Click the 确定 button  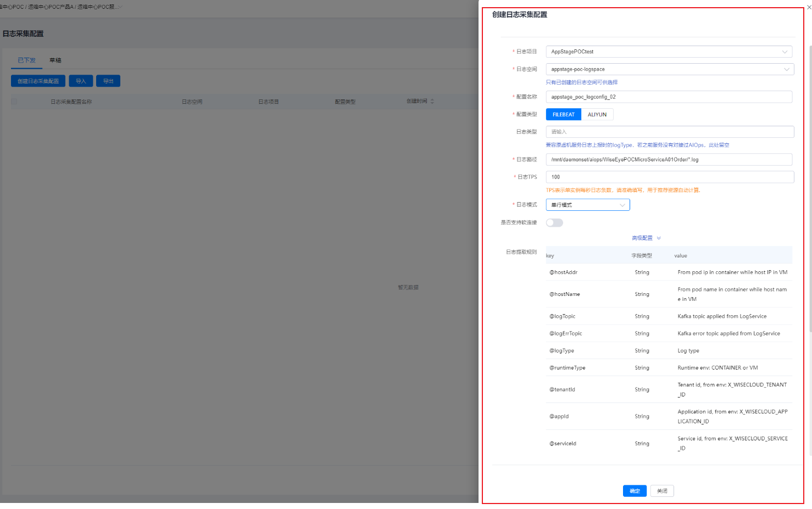[635, 491]
